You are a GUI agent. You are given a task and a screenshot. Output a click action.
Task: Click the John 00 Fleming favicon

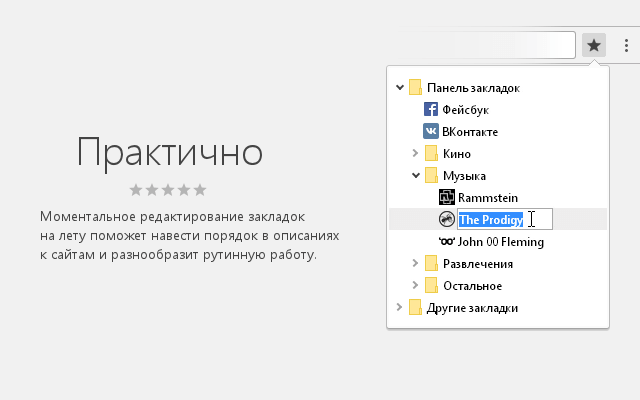pyautogui.click(x=447, y=241)
